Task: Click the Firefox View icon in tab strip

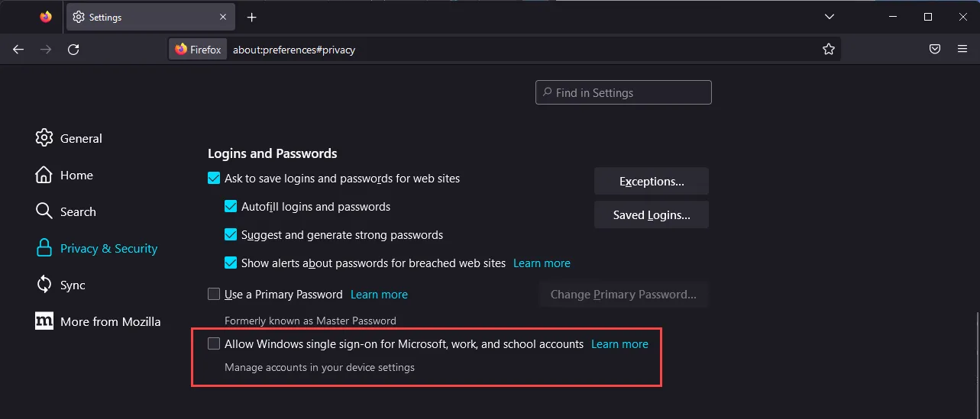Action: (x=46, y=17)
